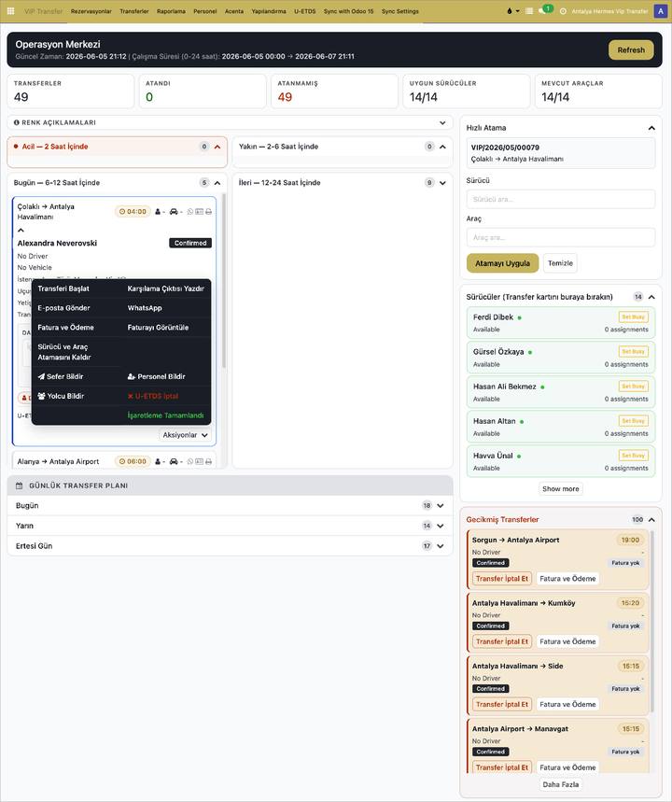Viewport: 672px width, 802px height.
Task: Open the Transferler menu
Action: click(134, 11)
